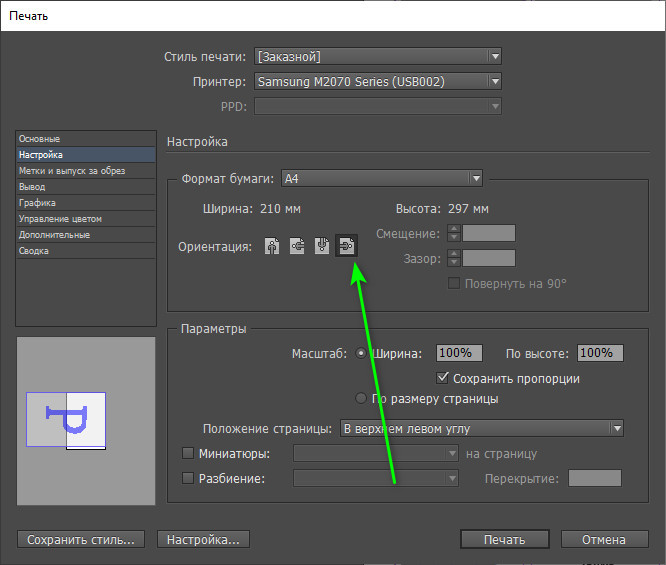The width and height of the screenshot is (666, 565).
Task: Open the disabled PPD dropdown
Action: pos(378,107)
